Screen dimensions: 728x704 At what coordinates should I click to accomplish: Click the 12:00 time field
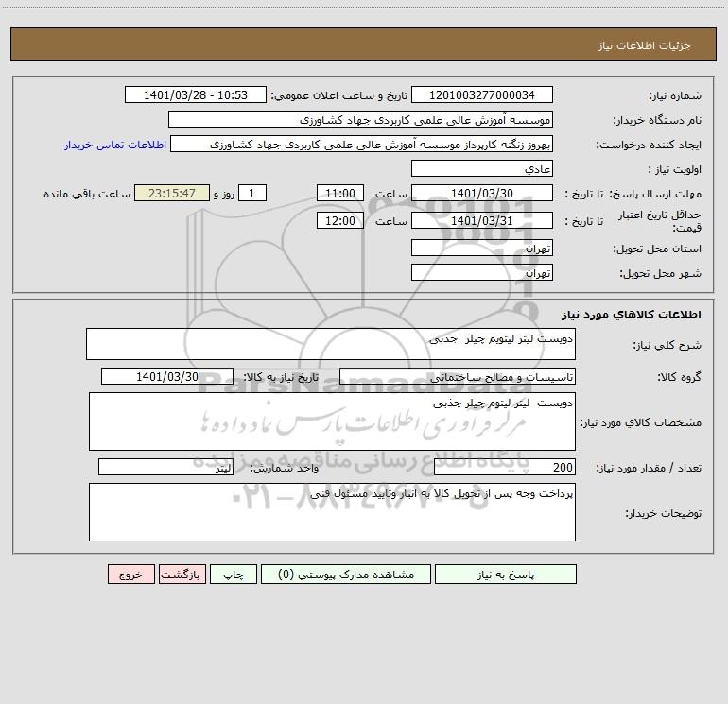pyautogui.click(x=339, y=220)
